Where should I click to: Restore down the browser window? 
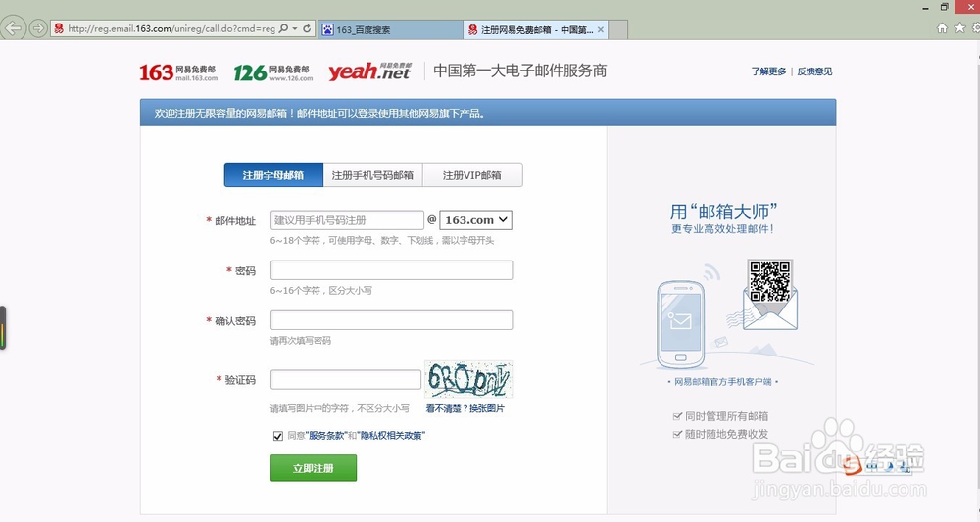point(944,8)
